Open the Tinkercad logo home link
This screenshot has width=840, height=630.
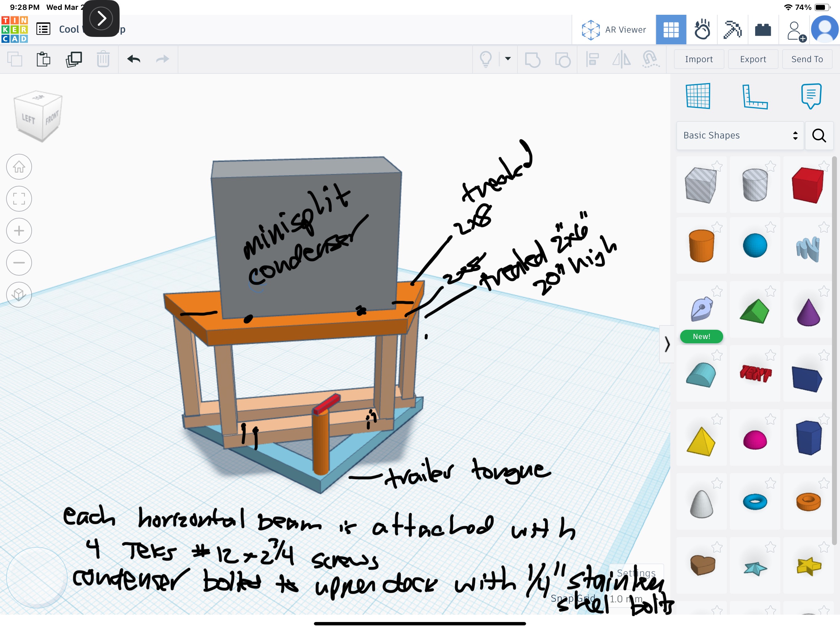(14, 29)
